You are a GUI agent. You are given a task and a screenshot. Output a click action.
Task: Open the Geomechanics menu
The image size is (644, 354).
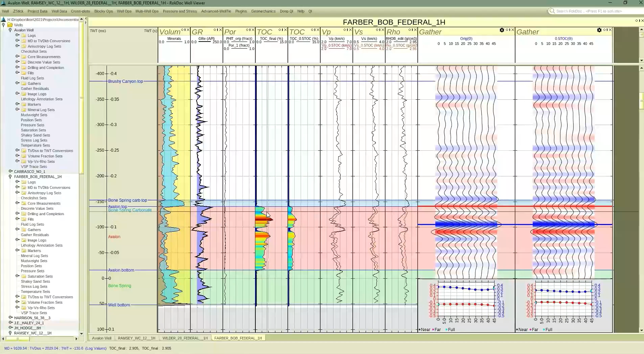pyautogui.click(x=263, y=11)
